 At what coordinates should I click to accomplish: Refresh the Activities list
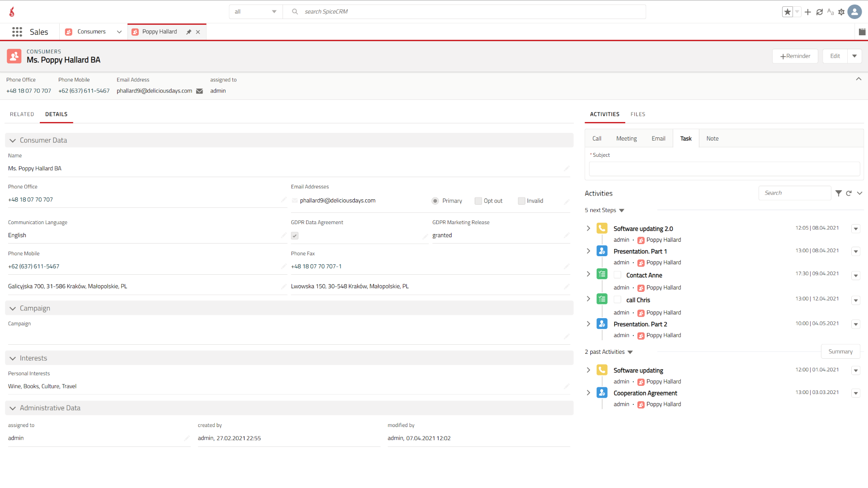point(849,193)
